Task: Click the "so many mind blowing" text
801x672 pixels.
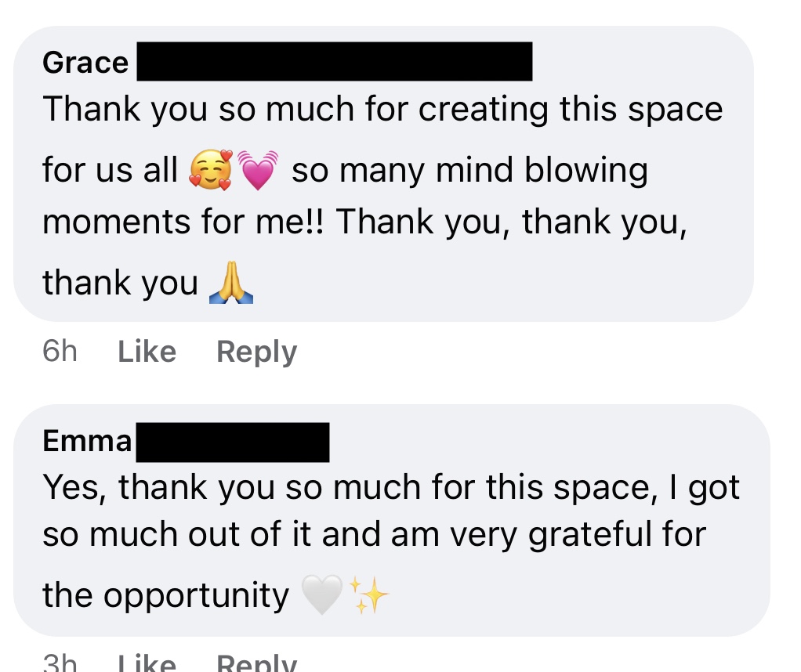Action: pos(469,170)
